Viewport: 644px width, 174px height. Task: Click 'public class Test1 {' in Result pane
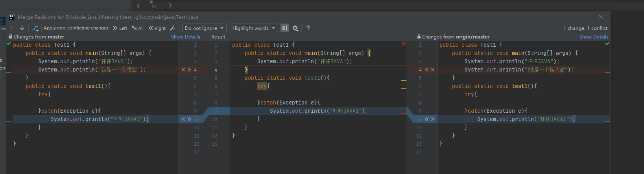click(x=263, y=45)
